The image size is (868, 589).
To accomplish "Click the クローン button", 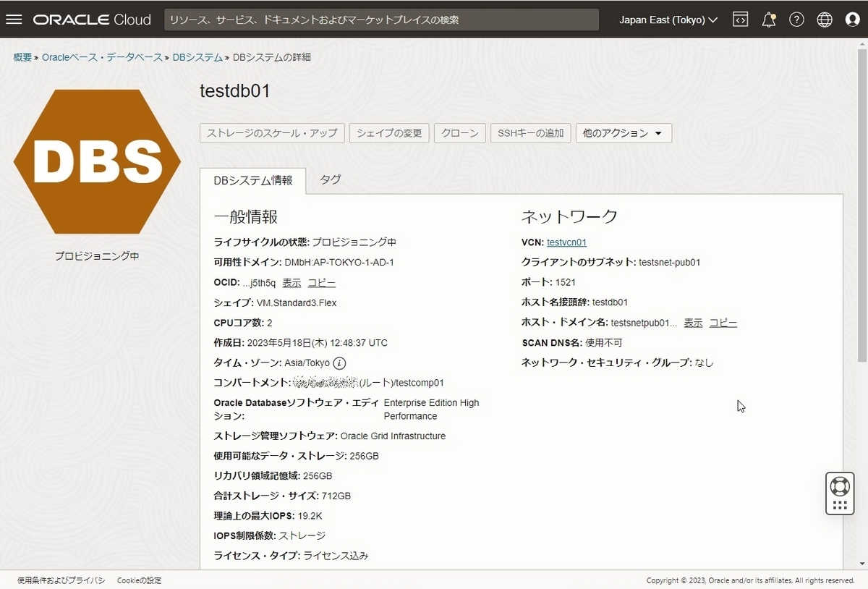I will click(459, 133).
